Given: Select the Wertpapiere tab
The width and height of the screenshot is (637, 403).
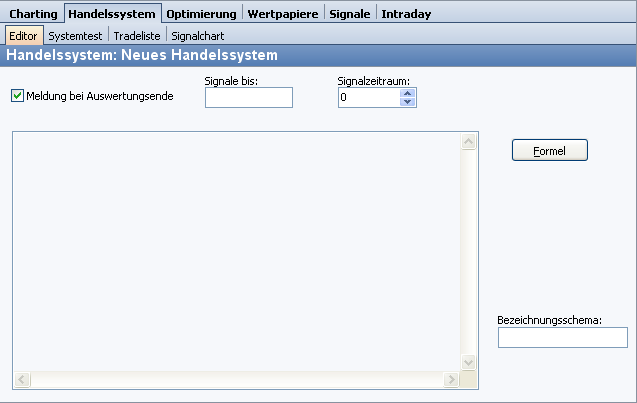Looking at the screenshot, I should coord(283,14).
